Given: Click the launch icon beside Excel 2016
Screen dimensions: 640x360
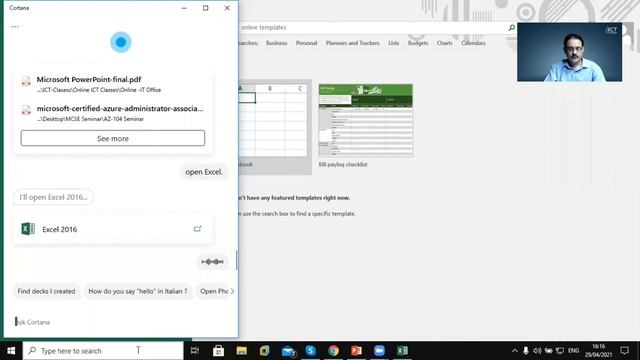Looking at the screenshot, I should [x=197, y=229].
